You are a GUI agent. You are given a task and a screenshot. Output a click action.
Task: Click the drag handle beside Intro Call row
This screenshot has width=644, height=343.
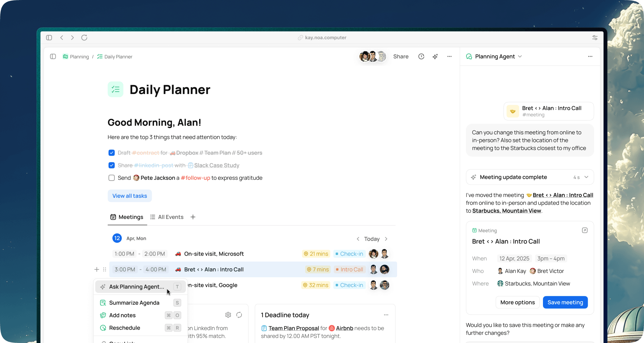(104, 270)
